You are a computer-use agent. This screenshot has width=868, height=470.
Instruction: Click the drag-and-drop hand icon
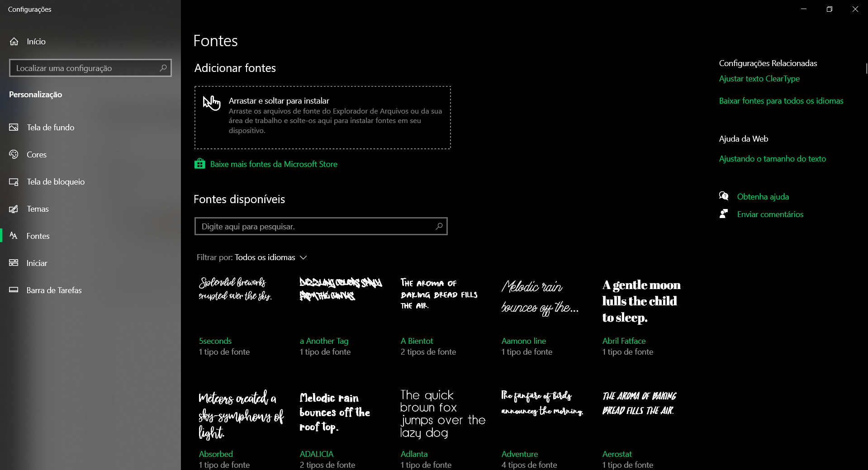[x=211, y=103]
